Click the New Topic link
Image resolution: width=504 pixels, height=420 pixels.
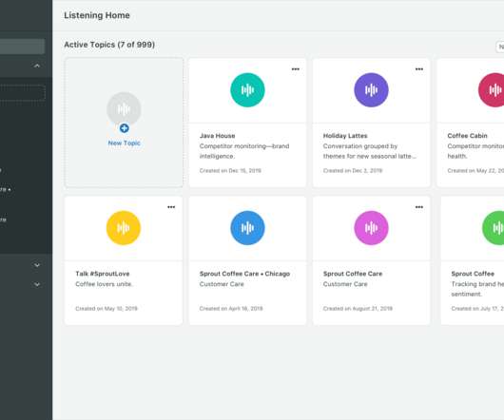pyautogui.click(x=124, y=143)
